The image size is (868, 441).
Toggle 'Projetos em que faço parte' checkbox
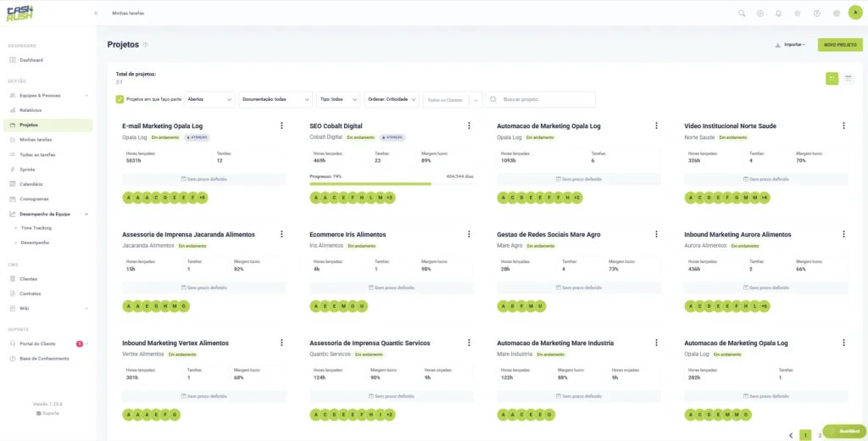pyautogui.click(x=120, y=99)
